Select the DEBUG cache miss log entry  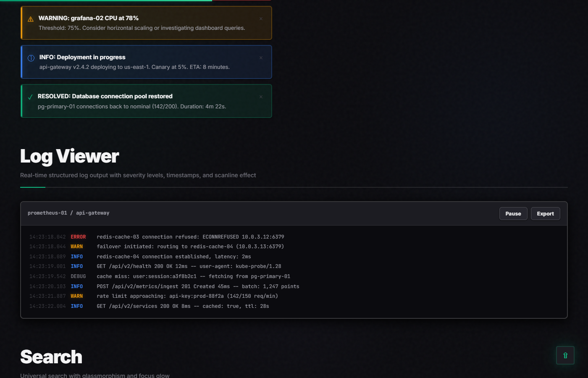click(x=193, y=276)
